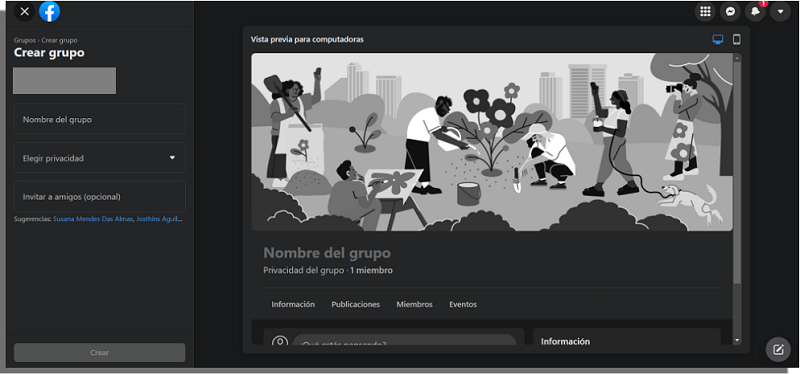Focus the Invitar a amigos field
The image size is (800, 375).
click(99, 196)
